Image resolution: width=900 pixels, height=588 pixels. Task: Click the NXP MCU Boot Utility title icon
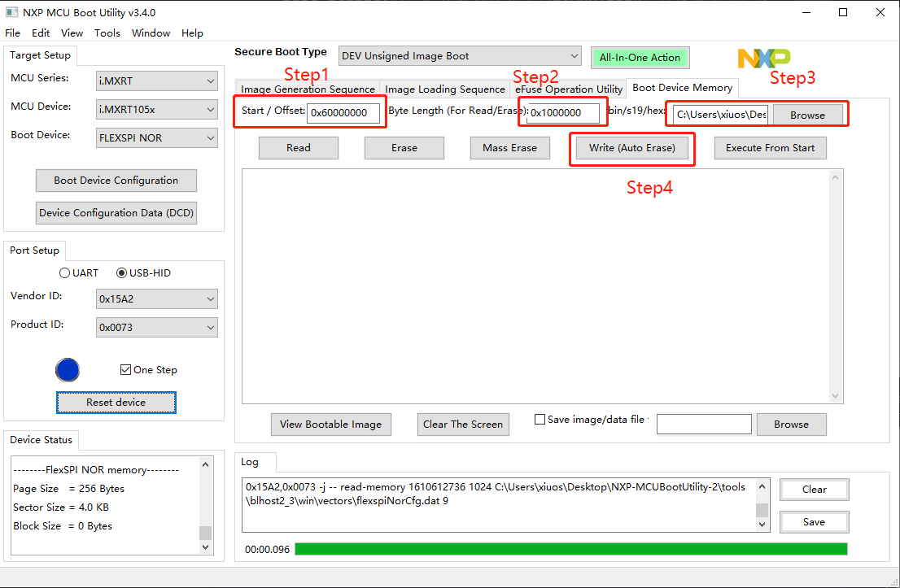point(12,12)
